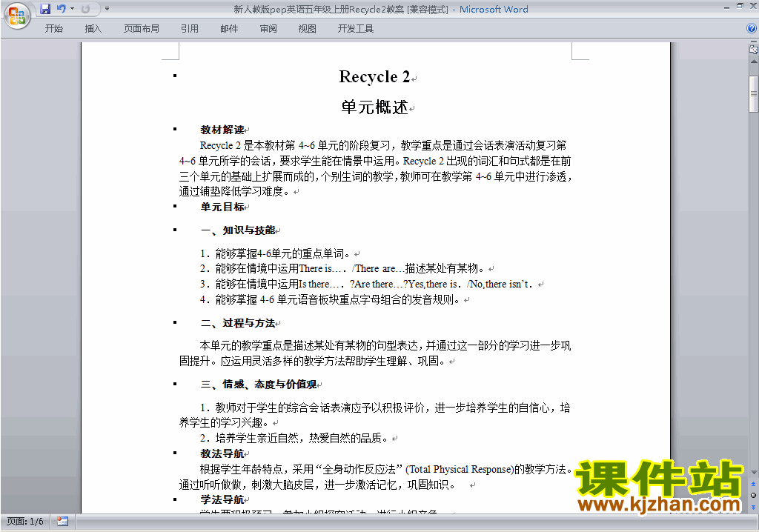Click the vertical scrollbar thumb
The height and width of the screenshot is (532, 759).
click(754, 94)
